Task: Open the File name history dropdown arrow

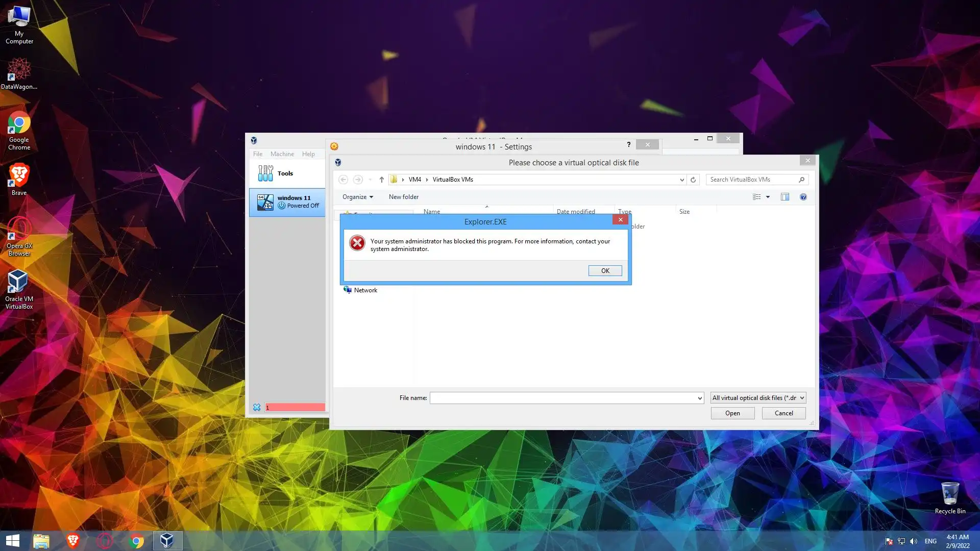Action: click(x=700, y=398)
